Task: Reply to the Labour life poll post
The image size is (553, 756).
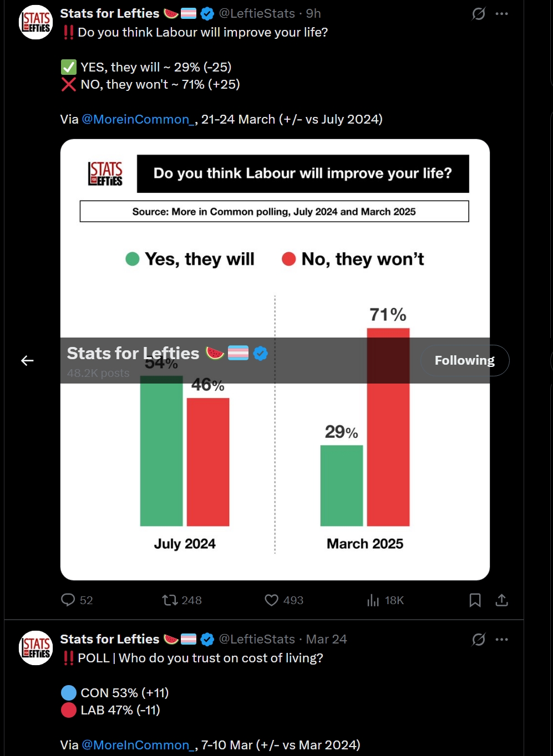Action: point(68,600)
